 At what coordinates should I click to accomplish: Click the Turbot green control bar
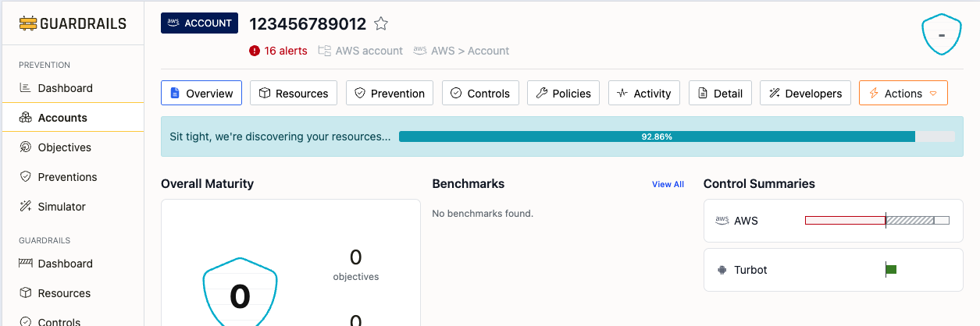tap(891, 270)
